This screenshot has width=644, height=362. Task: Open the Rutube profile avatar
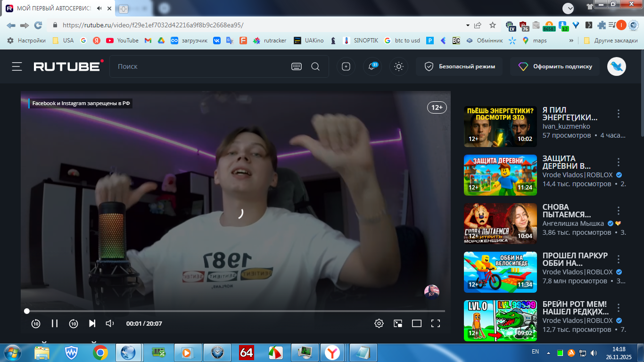click(617, 66)
